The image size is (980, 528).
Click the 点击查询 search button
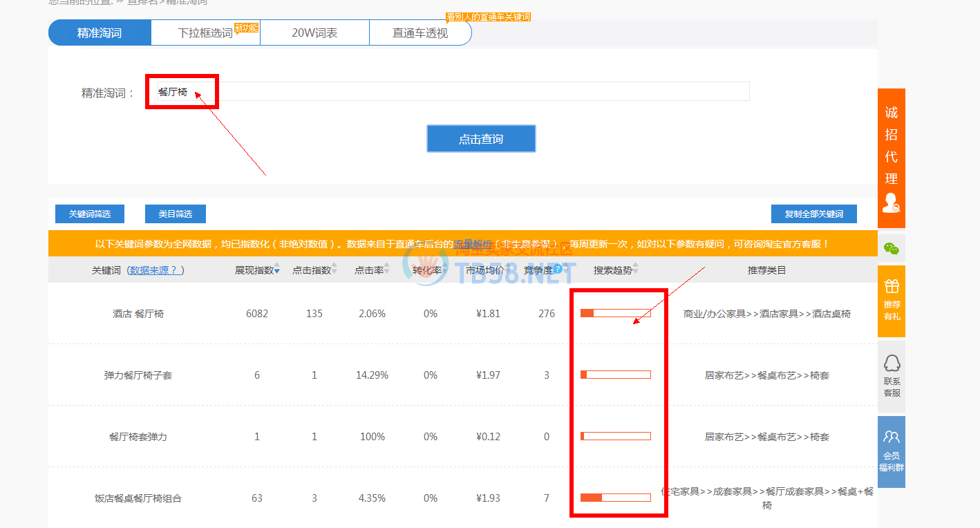coord(481,139)
